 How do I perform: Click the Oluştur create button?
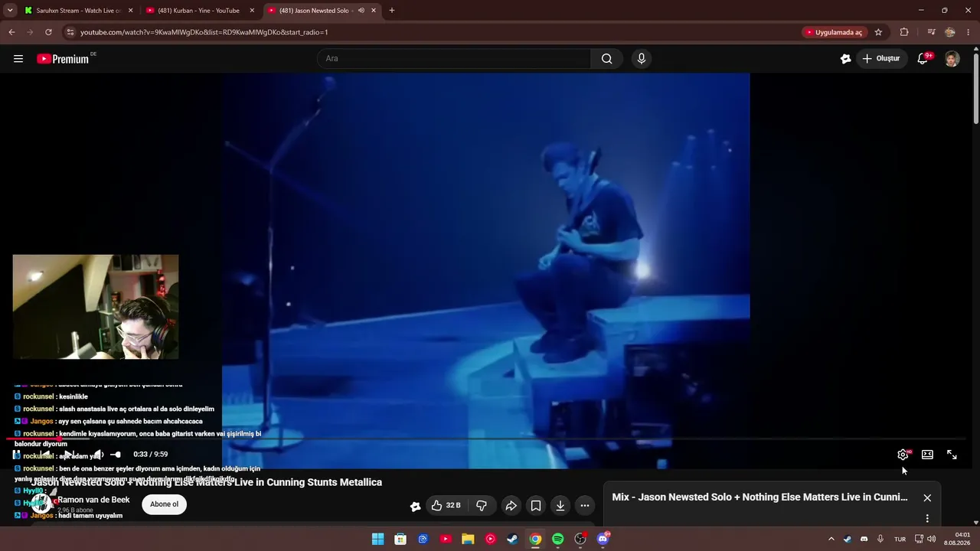coord(880,59)
